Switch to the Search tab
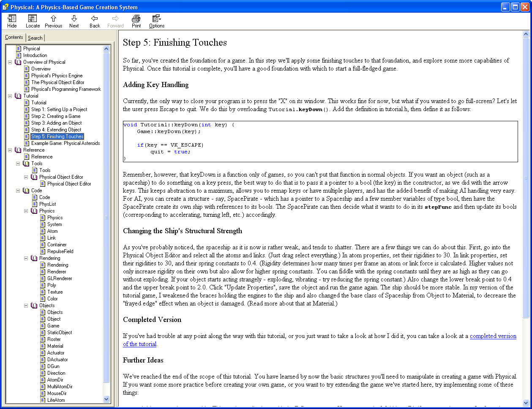 click(35, 38)
